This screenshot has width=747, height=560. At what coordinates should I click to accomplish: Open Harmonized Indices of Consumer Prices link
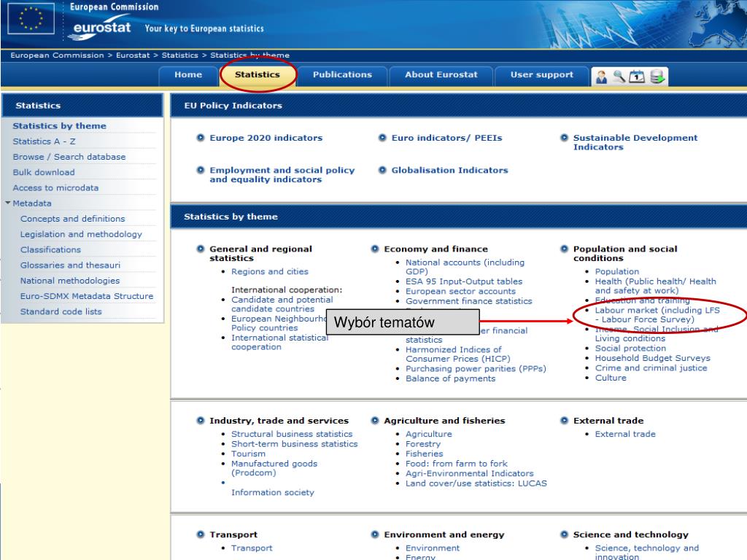[x=458, y=354]
